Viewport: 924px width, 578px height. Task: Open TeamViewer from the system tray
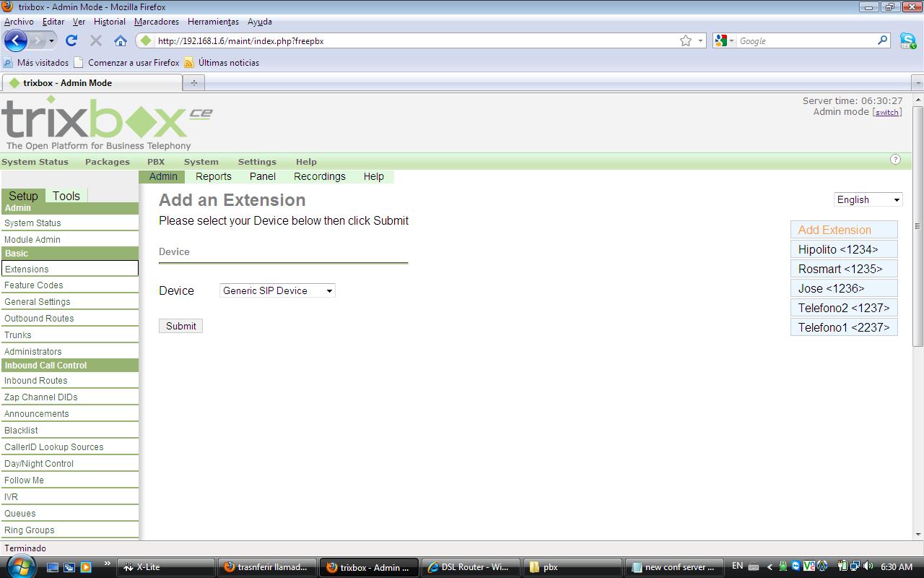796,567
